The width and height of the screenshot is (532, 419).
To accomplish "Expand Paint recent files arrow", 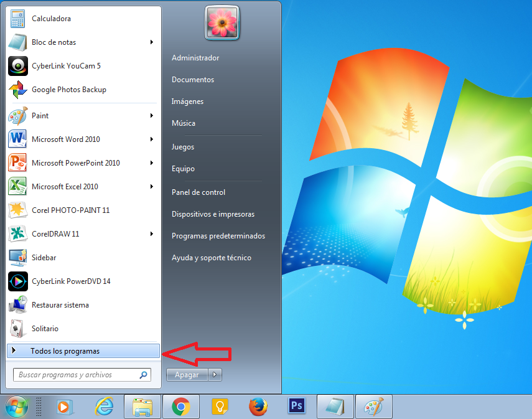I will [x=152, y=116].
